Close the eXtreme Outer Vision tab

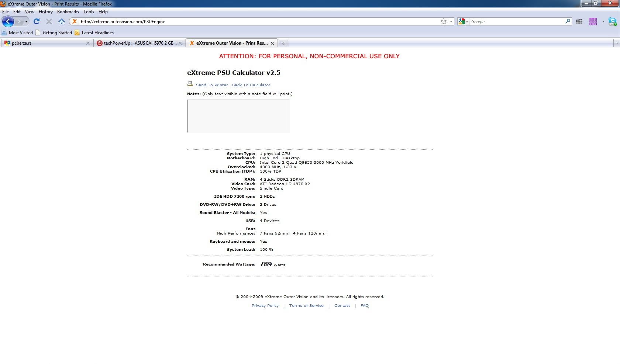tap(272, 43)
